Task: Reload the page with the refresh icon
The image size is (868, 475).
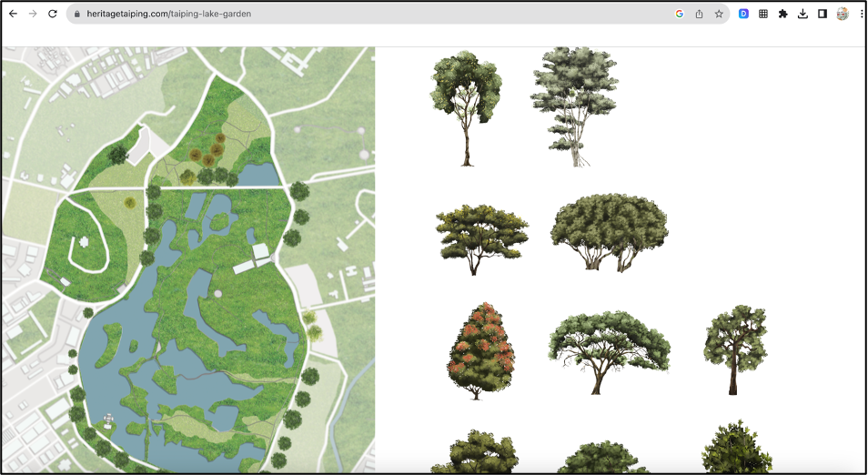Action: [53, 15]
